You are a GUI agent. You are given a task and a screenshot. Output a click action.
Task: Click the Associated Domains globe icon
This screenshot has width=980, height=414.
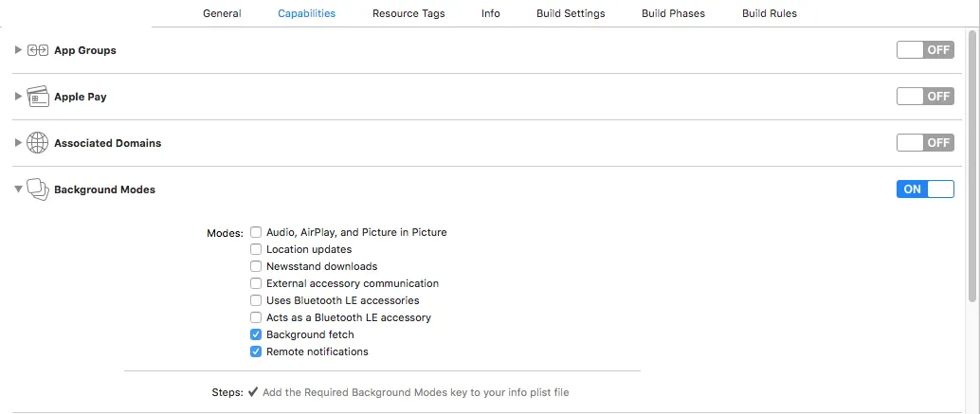click(38, 143)
